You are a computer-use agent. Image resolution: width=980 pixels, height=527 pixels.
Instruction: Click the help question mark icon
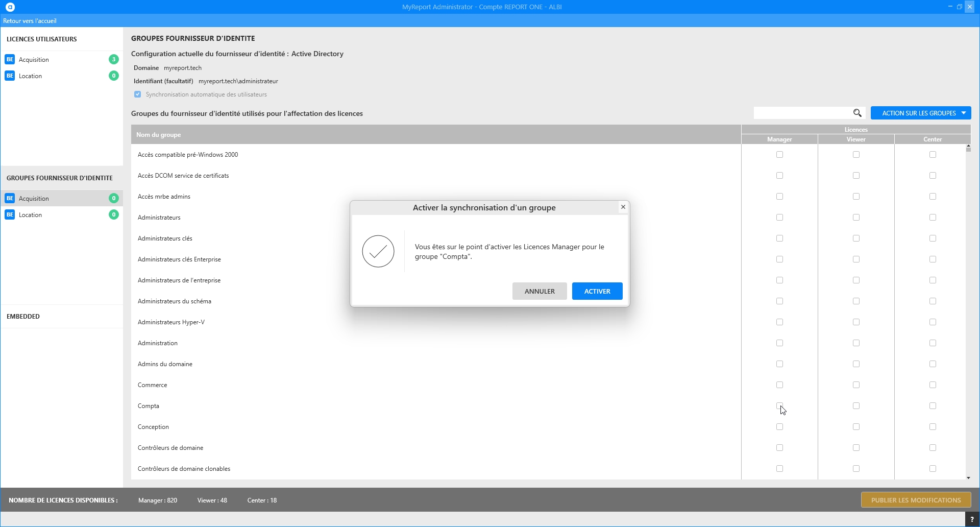pyautogui.click(x=972, y=519)
